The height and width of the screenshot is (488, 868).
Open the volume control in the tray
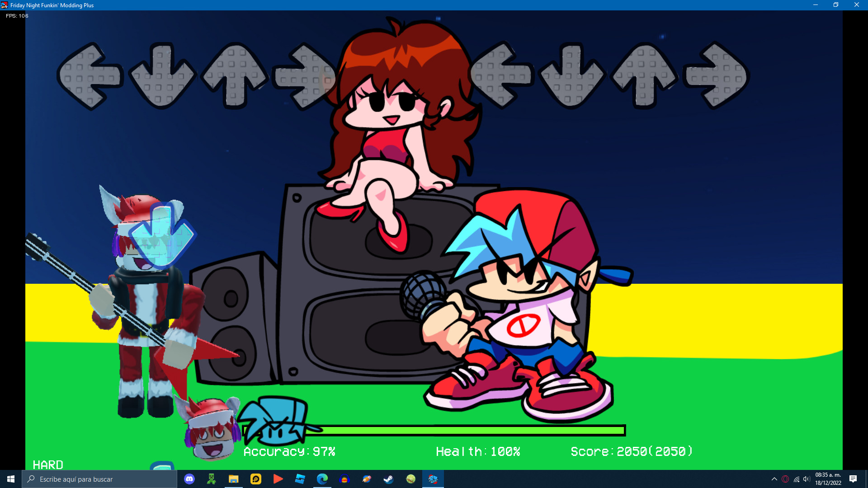coord(807,479)
